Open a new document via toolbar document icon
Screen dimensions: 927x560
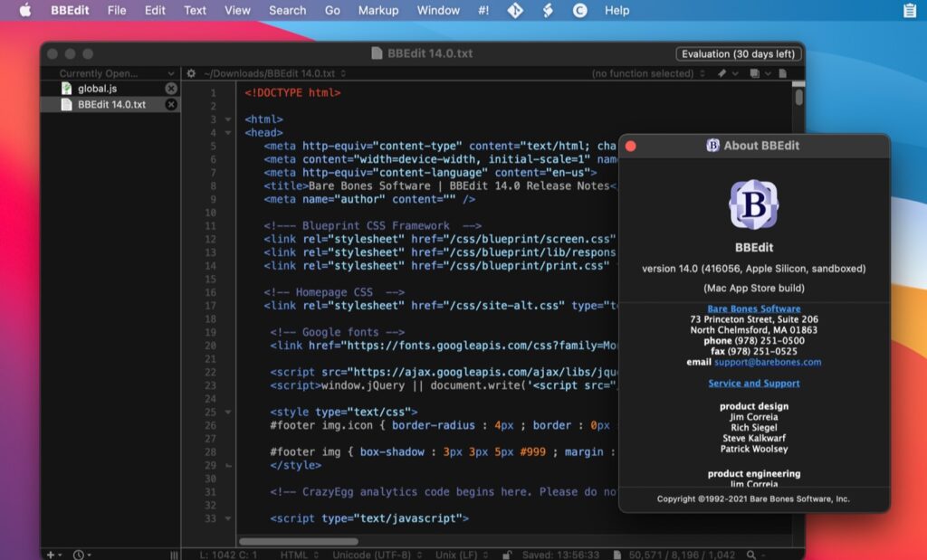click(x=783, y=73)
